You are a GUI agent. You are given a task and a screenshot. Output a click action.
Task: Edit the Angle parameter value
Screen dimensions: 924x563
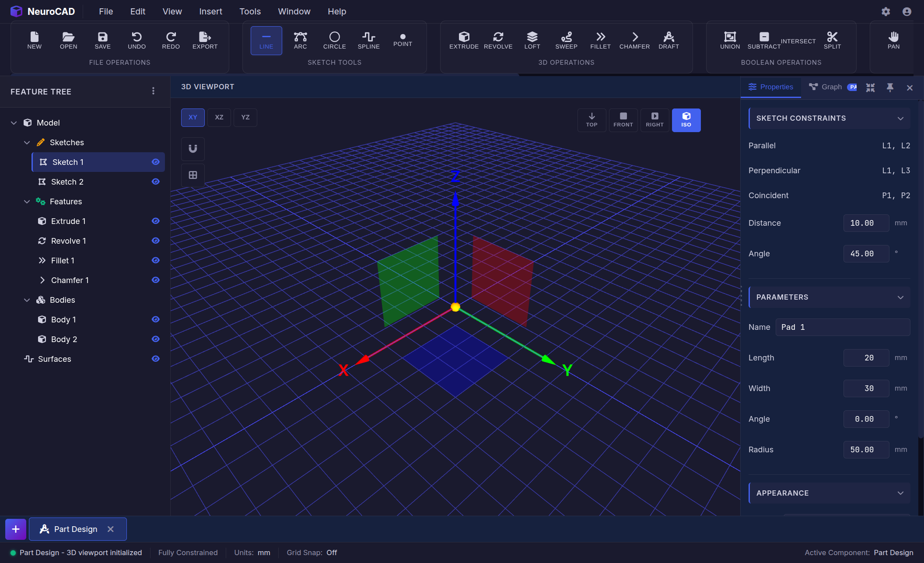[x=865, y=419]
